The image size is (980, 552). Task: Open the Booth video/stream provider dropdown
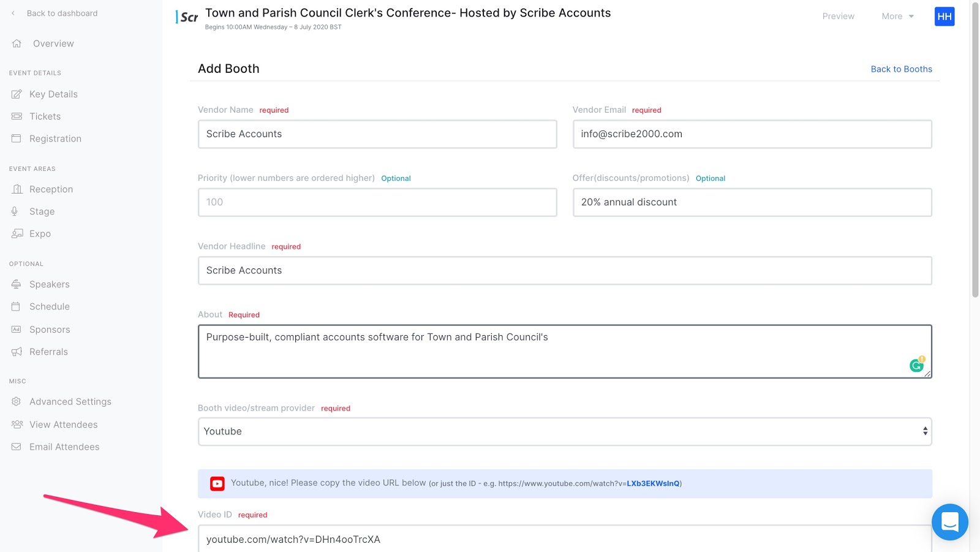pos(565,431)
